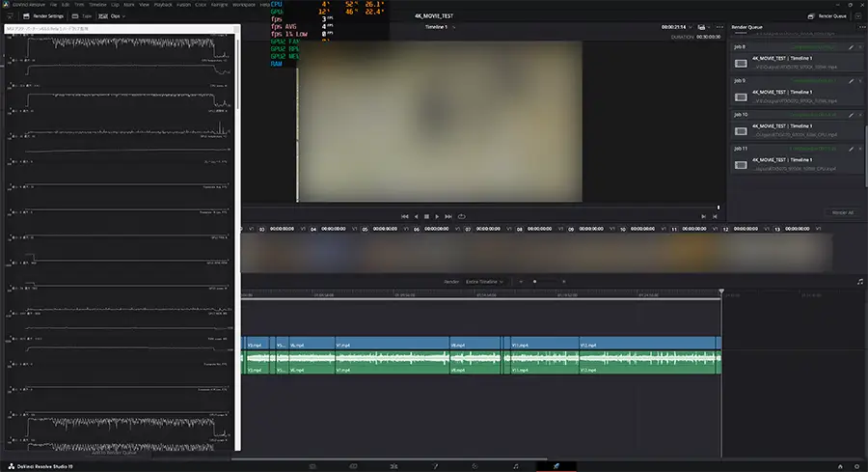Open the File menu
The width and height of the screenshot is (868, 472).
[x=53, y=5]
